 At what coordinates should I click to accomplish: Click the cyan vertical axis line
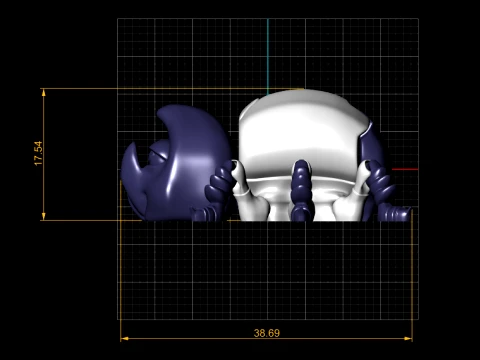(268, 57)
